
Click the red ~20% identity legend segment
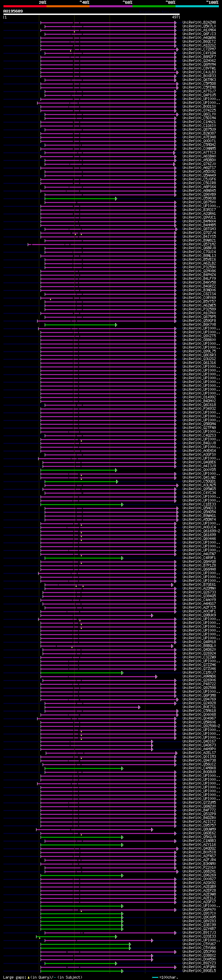point(25,6)
